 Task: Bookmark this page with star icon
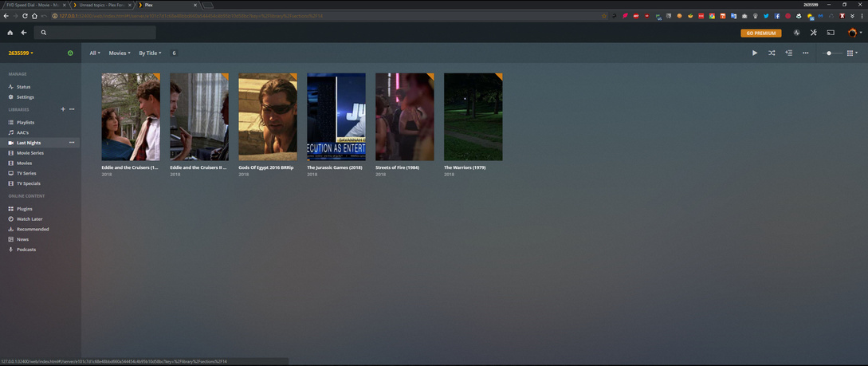[604, 15]
